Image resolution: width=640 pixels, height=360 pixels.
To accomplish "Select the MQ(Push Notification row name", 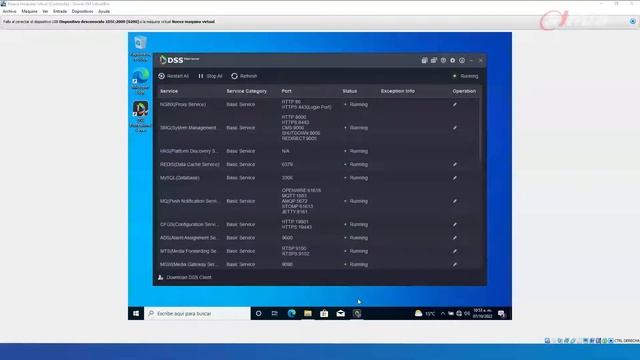I will (x=189, y=201).
